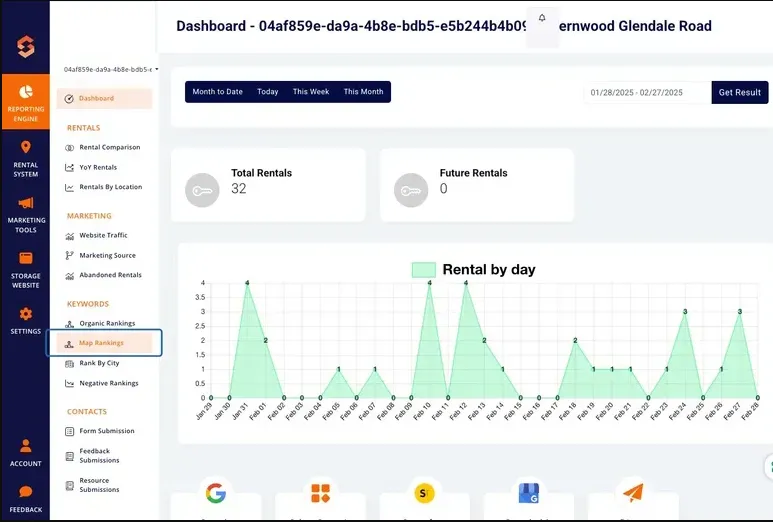Viewport: 773px width, 522px height.
Task: Click the Feb 24 data point labeled 3
Action: tap(685, 312)
